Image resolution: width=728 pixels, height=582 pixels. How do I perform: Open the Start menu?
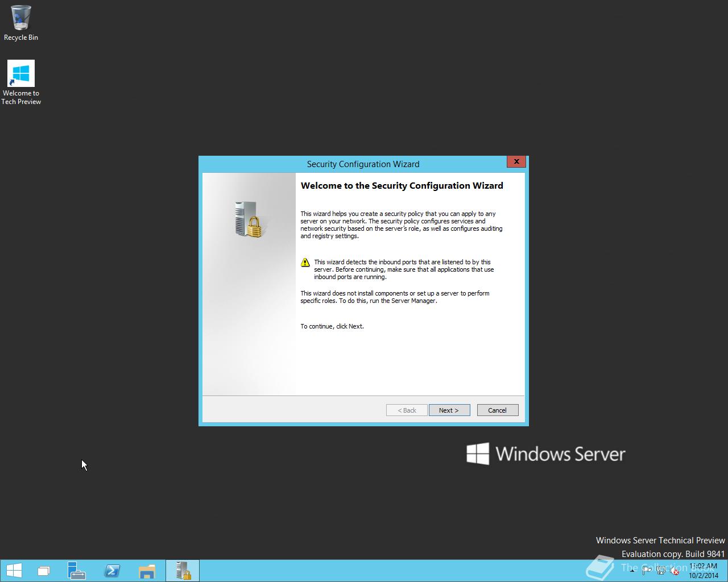[14, 571]
